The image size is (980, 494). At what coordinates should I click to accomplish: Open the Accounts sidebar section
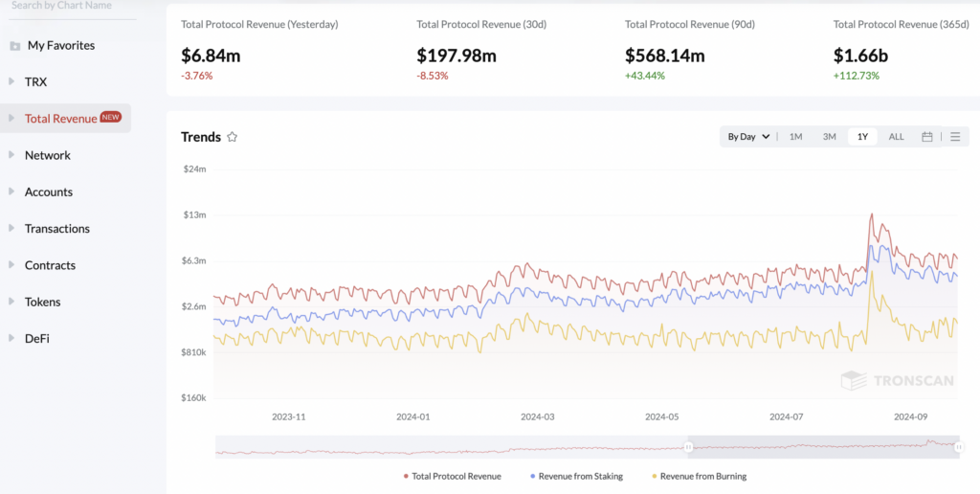coord(49,192)
